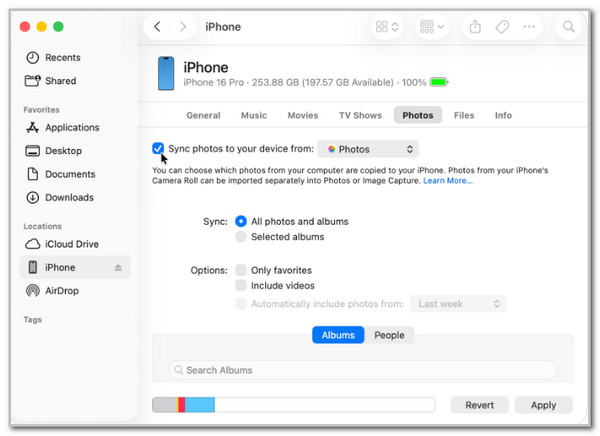Open the Search magnifier icon

[x=568, y=27]
